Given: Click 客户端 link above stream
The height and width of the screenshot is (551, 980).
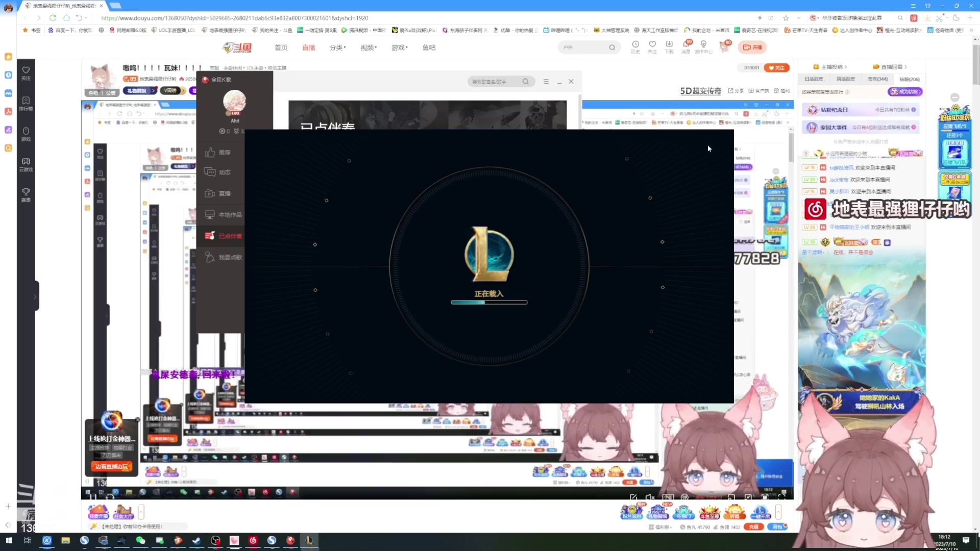Looking at the screenshot, I should point(758,91).
